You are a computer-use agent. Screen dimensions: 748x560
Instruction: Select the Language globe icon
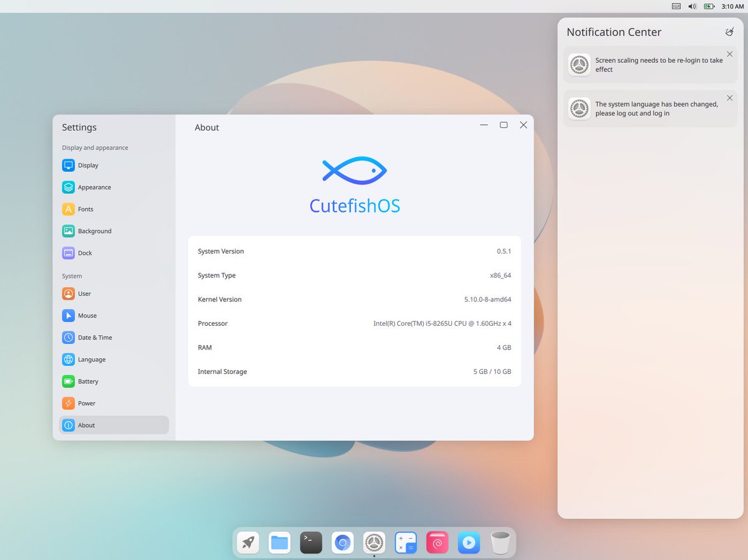(69, 359)
